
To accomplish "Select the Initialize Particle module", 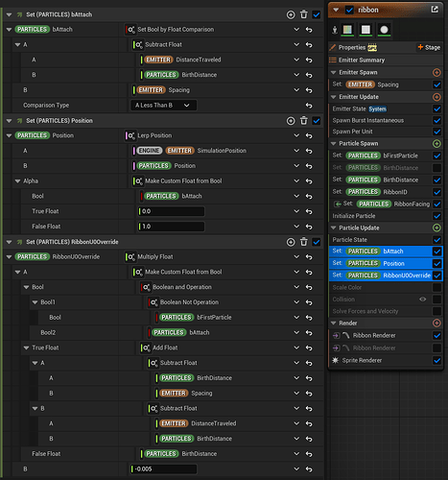I will pyautogui.click(x=354, y=216).
